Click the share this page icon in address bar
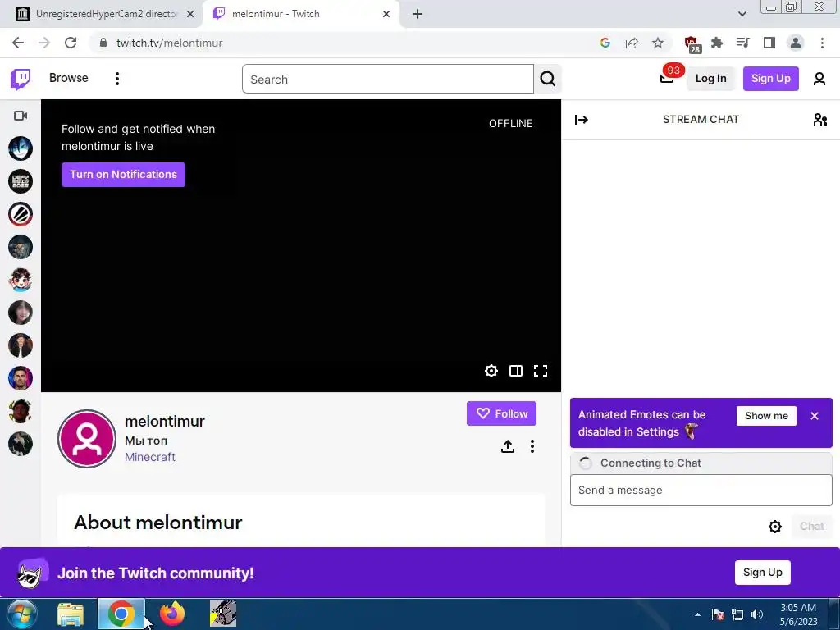This screenshot has width=840, height=630. click(632, 43)
